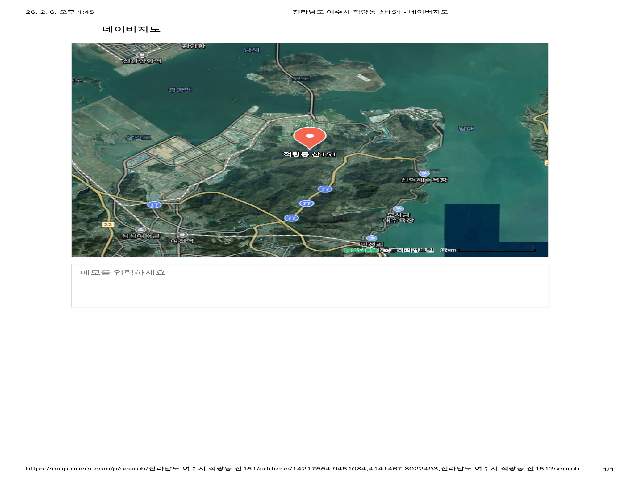640x480 pixels.
Task: Click the 네이버지도 title above the map
Action: (131, 30)
